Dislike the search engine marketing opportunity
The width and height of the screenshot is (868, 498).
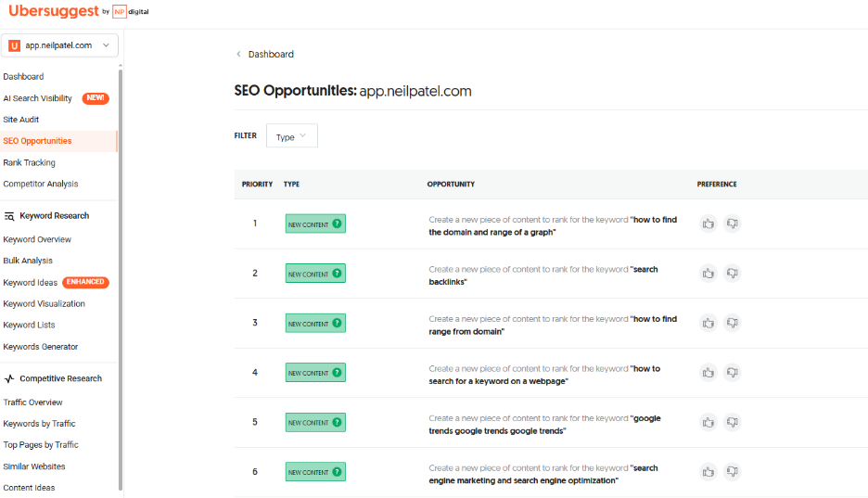tap(733, 472)
